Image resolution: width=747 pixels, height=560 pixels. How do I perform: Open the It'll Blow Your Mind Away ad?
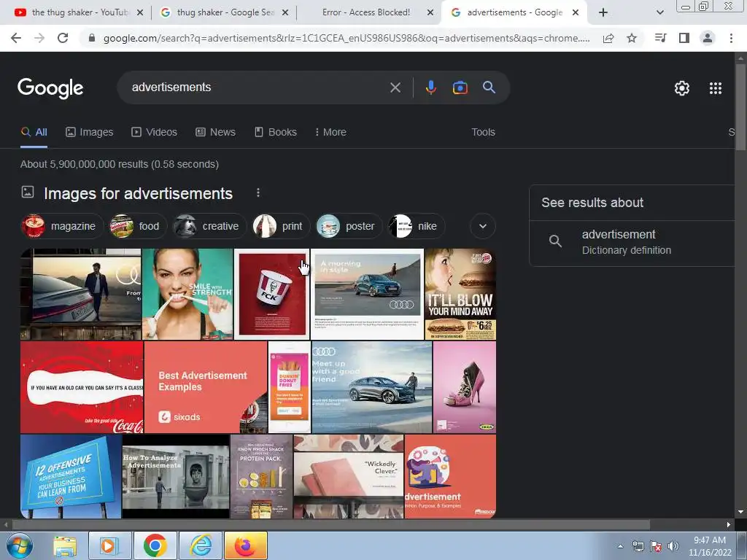point(460,294)
